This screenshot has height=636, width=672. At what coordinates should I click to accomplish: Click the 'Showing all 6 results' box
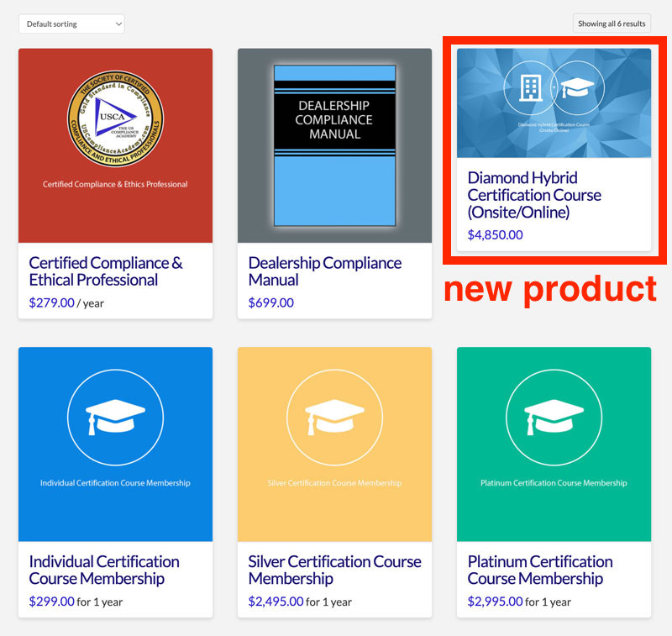tap(612, 24)
